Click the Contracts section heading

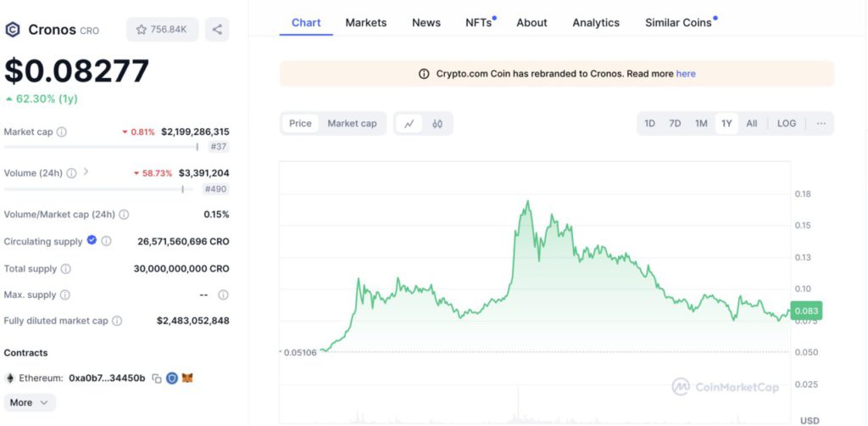click(26, 353)
